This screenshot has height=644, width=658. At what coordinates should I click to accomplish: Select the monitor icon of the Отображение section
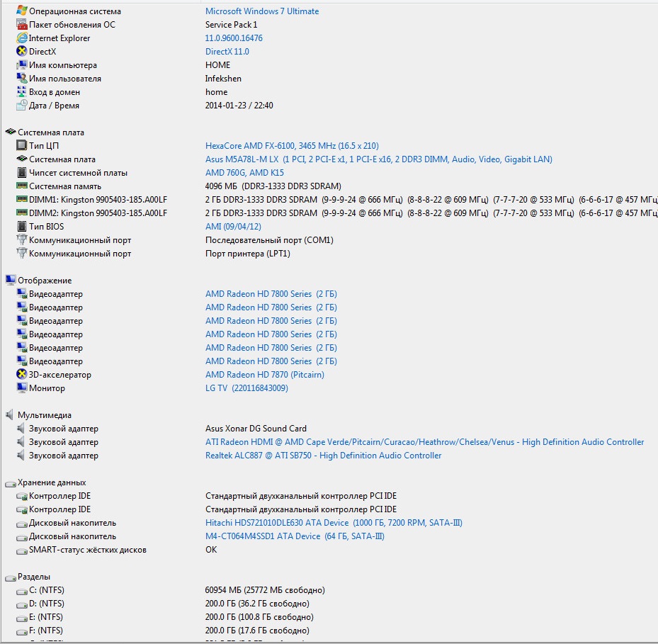(11, 280)
